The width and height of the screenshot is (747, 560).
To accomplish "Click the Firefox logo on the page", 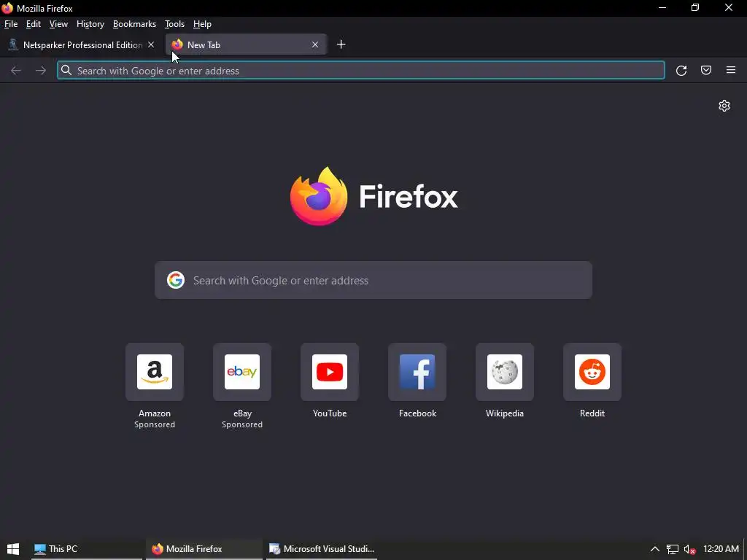I will tap(319, 196).
